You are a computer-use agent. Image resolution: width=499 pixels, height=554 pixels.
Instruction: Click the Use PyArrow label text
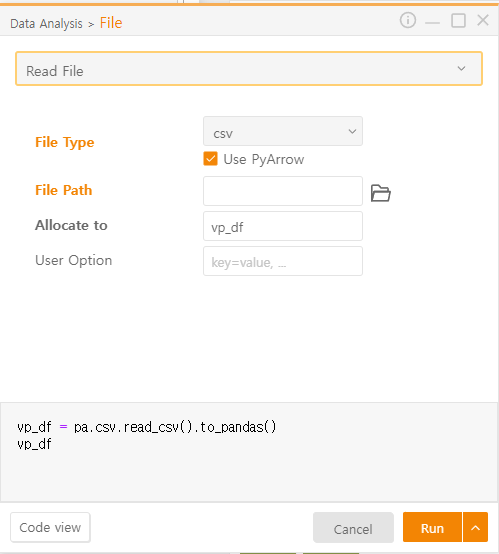(x=264, y=159)
